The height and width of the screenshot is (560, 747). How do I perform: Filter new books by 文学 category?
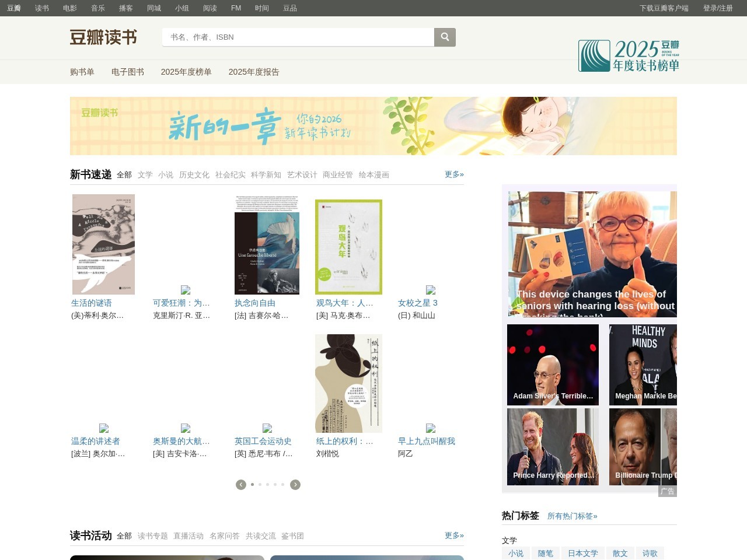pos(145,175)
